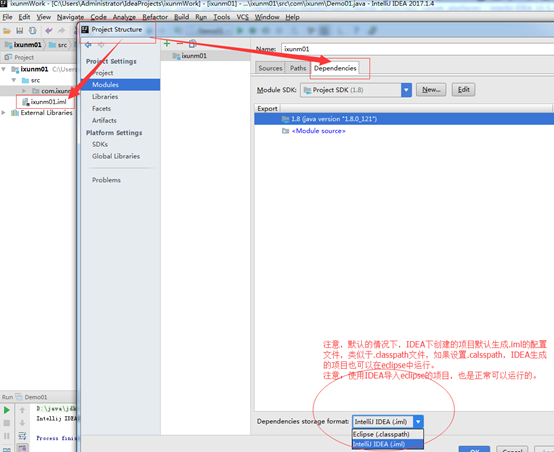Select the <Module source> dependency row

pos(403,131)
